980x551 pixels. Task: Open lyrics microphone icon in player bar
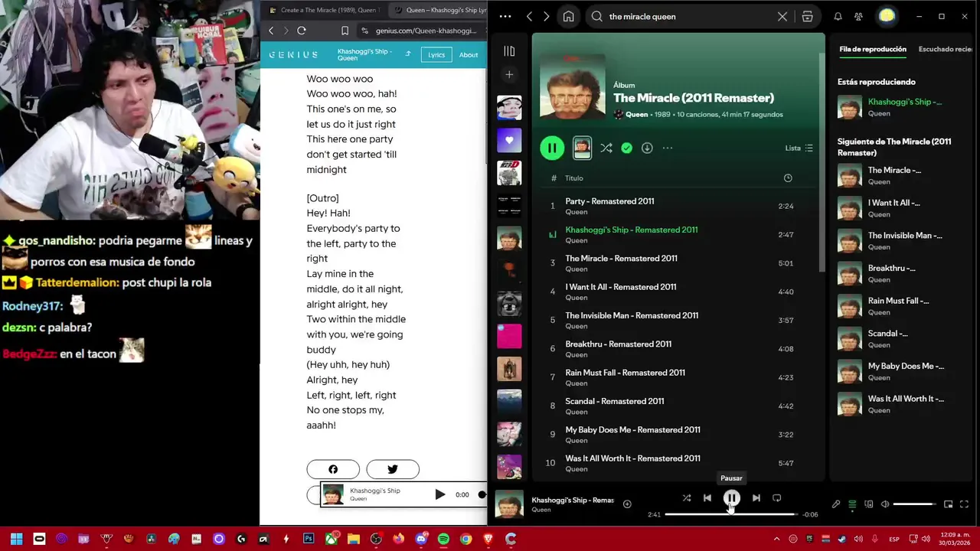coord(836,504)
